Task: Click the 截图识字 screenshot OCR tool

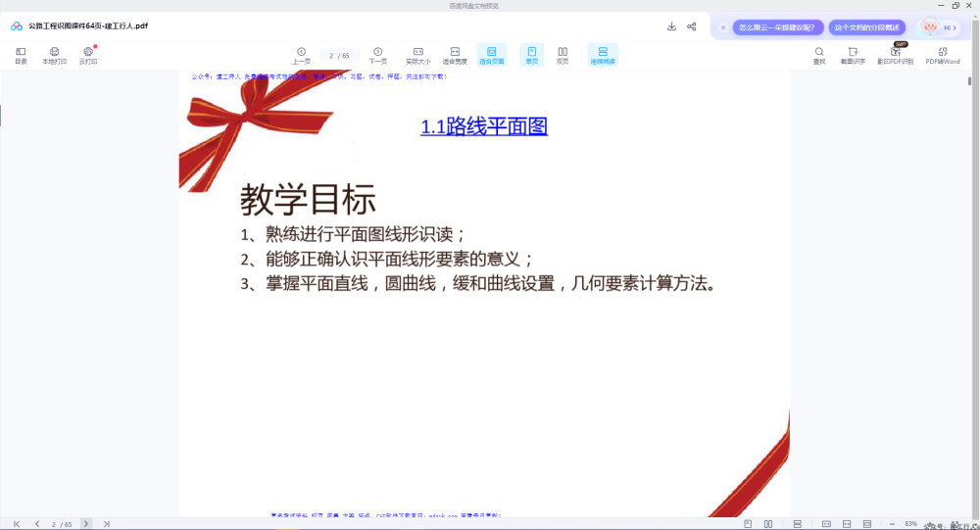Action: tap(853, 55)
